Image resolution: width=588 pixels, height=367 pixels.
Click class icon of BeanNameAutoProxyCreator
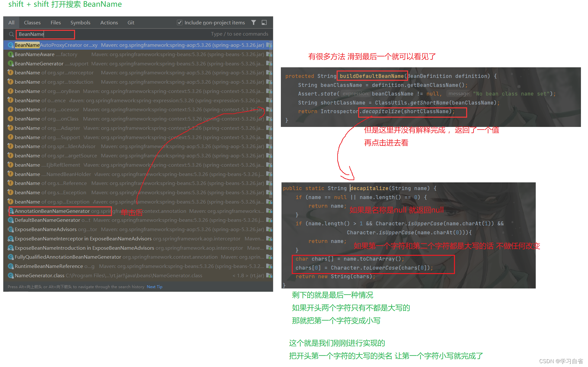[11, 45]
